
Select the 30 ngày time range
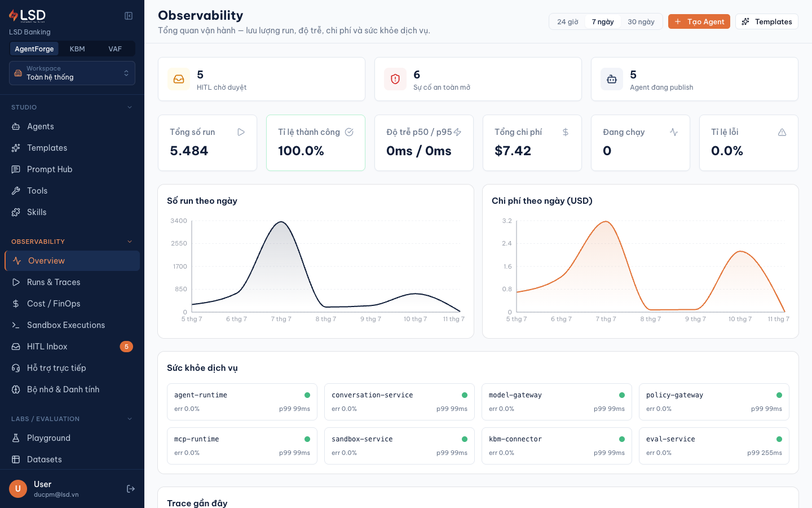pos(641,22)
